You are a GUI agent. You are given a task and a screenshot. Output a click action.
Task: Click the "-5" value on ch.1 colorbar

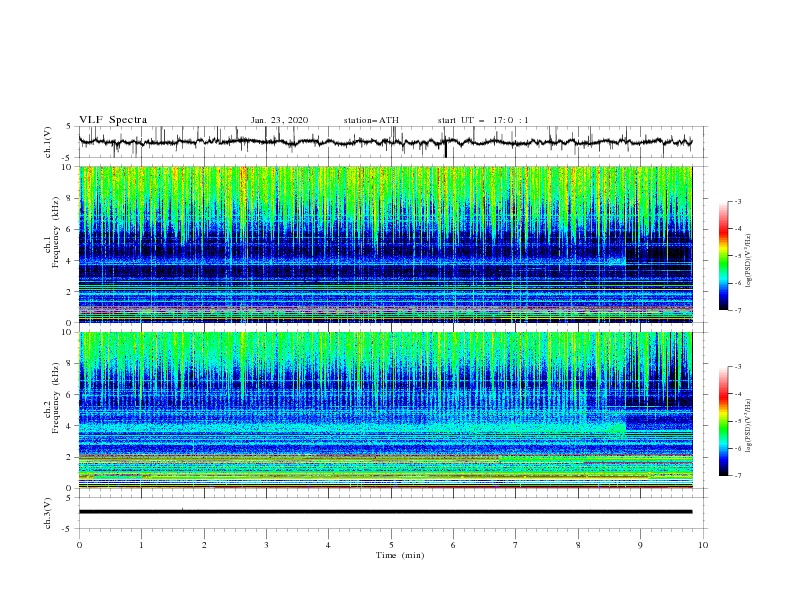pyautogui.click(x=738, y=256)
